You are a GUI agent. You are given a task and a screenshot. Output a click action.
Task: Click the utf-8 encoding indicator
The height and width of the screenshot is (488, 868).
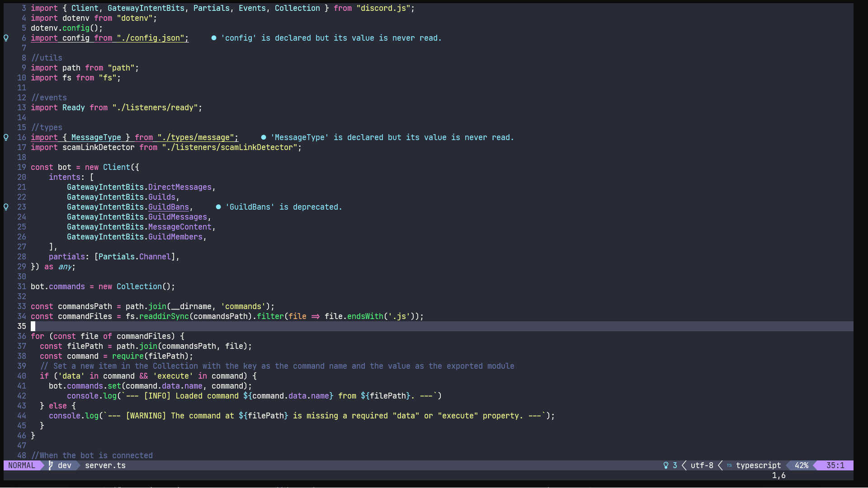pos(701,465)
